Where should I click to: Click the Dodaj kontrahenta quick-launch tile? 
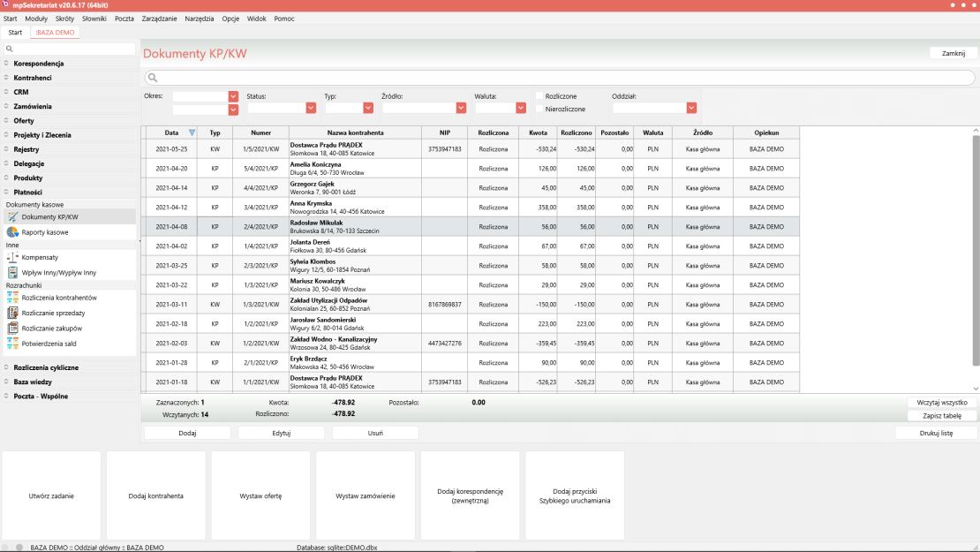(x=156, y=495)
